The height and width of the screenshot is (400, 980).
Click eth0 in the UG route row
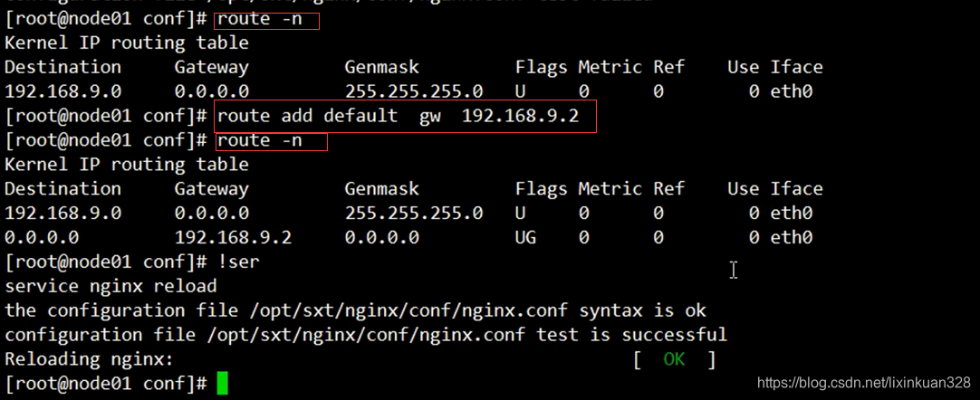(x=792, y=238)
